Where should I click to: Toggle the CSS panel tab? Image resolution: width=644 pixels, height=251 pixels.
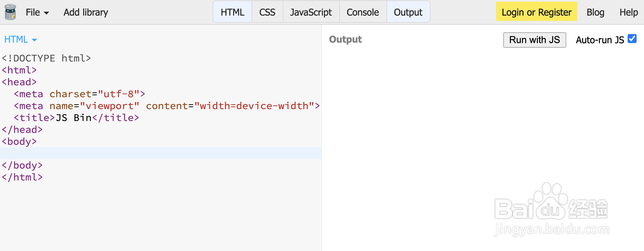point(267,12)
